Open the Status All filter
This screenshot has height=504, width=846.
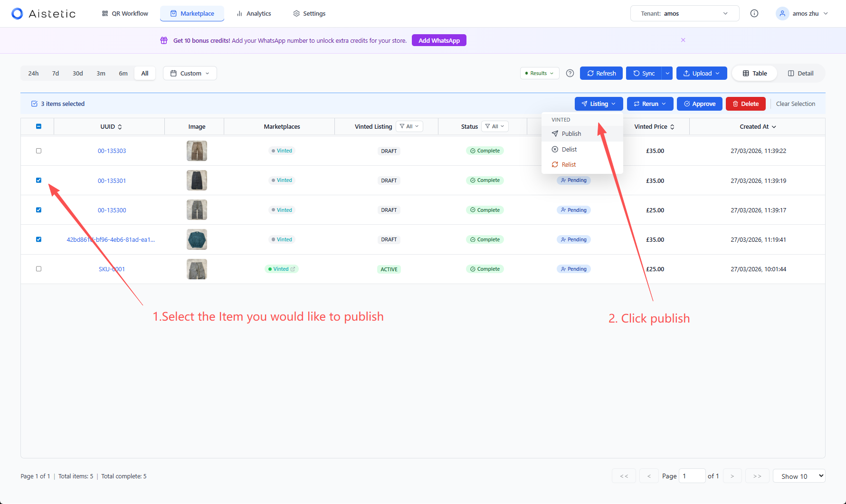tap(494, 126)
